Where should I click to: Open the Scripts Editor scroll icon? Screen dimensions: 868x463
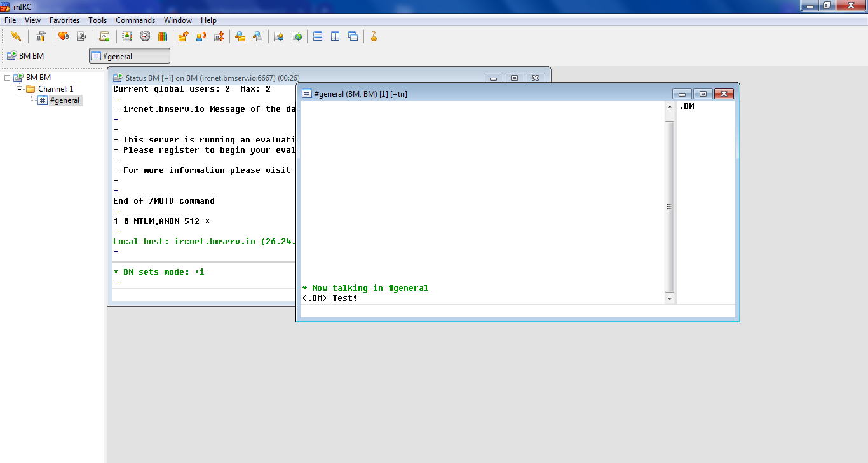[104, 37]
